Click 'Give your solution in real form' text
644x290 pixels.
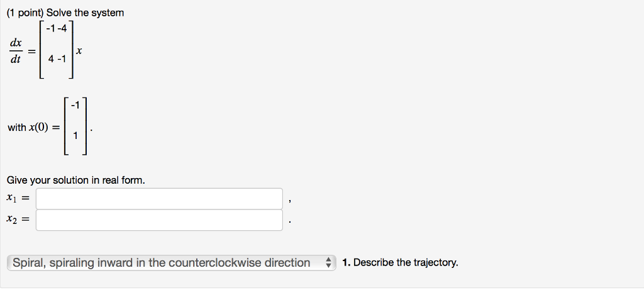pos(75,181)
